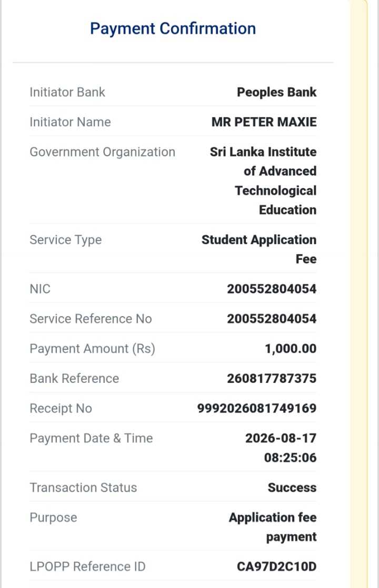Click the Student Application Fee service type
The width and height of the screenshot is (379, 588).
[x=259, y=249]
